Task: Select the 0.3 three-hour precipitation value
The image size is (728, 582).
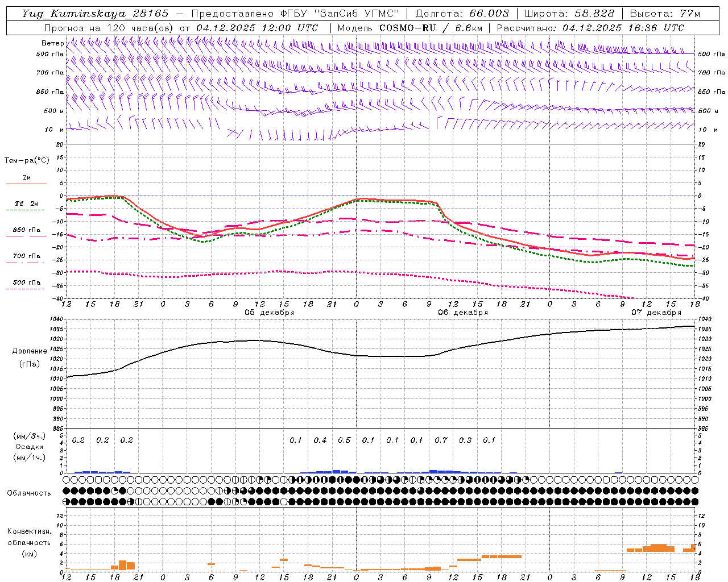Action: click(x=465, y=440)
